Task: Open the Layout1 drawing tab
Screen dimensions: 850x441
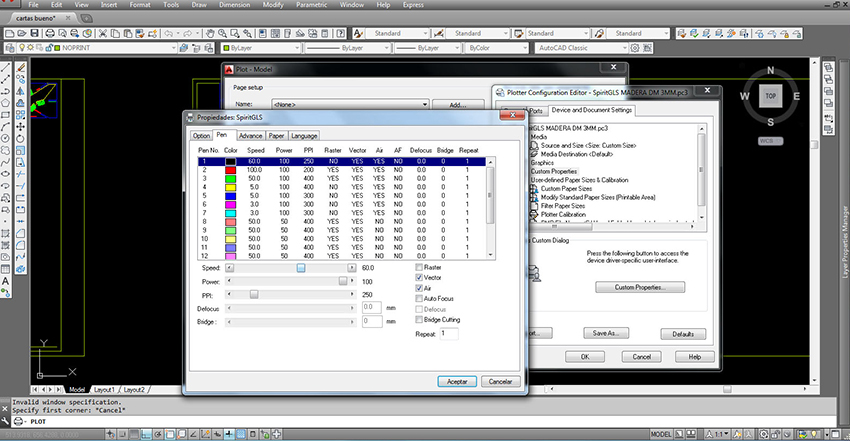Action: [104, 390]
